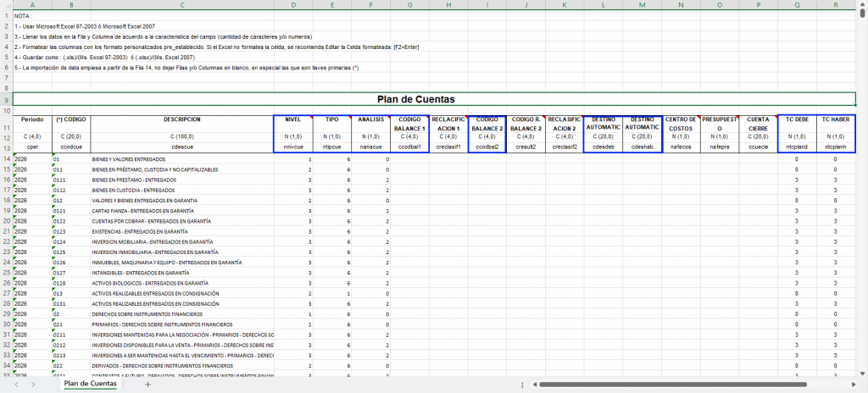Viewport: 868px width, 393px height.
Task: Click note '4.- Guardar como' line
Action: (x=104, y=57)
